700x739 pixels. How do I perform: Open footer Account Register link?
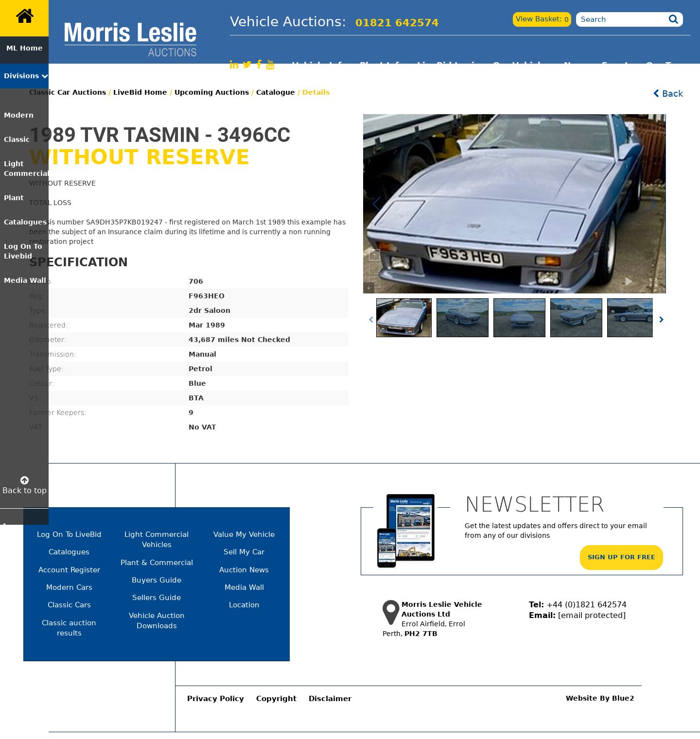69,570
